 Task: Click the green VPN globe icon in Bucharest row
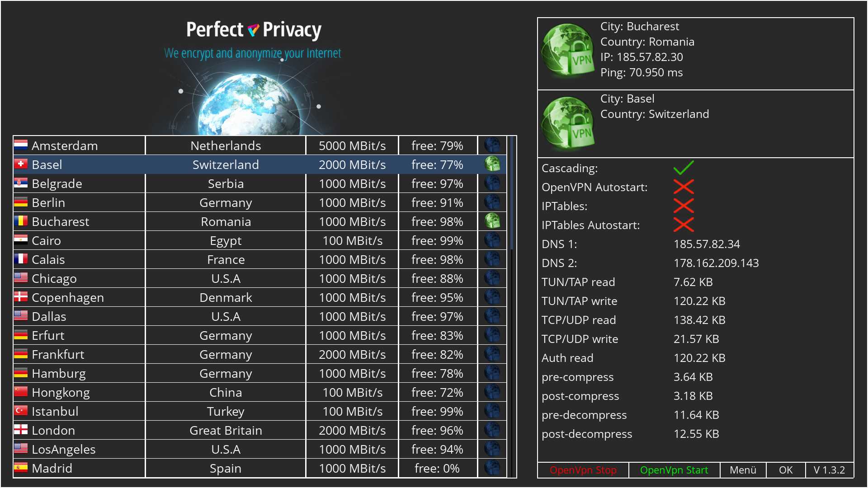pyautogui.click(x=492, y=221)
